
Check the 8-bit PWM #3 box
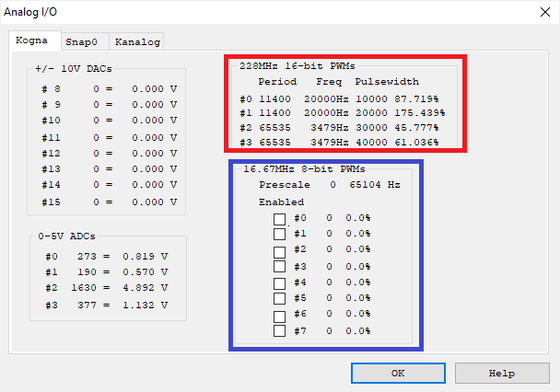[280, 267]
